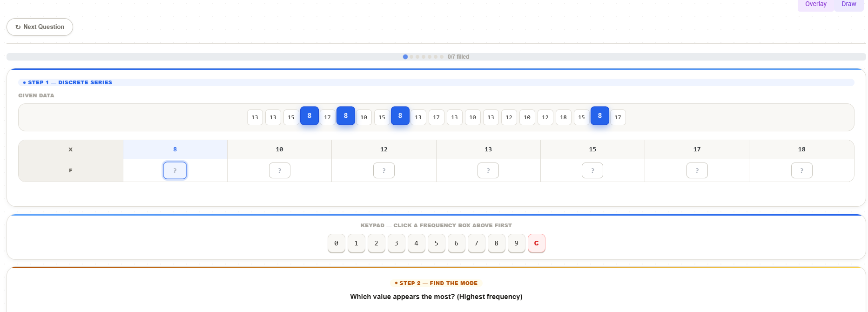This screenshot has width=868, height=312.
Task: Select frequency box under value 17
Action: coord(697,170)
